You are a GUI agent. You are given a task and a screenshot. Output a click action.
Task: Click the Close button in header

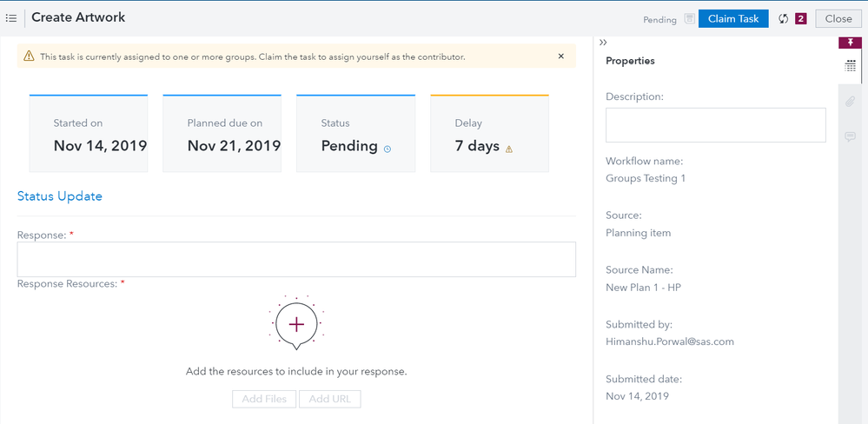pyautogui.click(x=838, y=19)
